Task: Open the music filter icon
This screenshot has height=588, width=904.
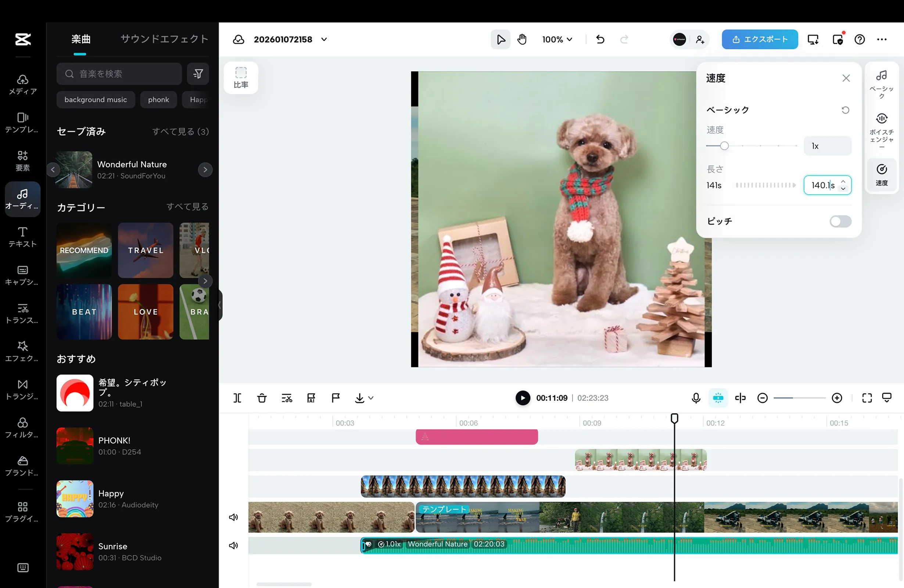Action: click(198, 74)
